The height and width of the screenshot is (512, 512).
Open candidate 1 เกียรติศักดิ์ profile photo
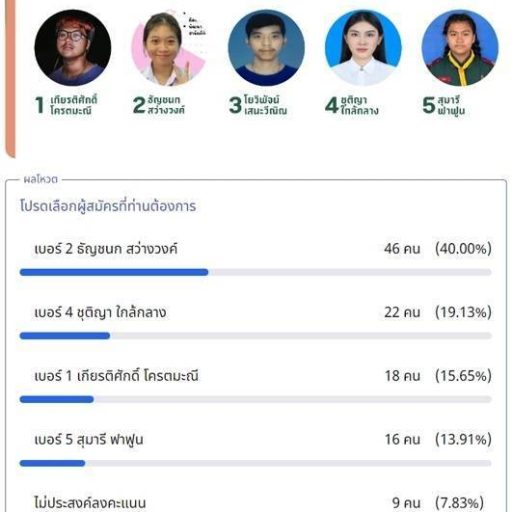73,48
